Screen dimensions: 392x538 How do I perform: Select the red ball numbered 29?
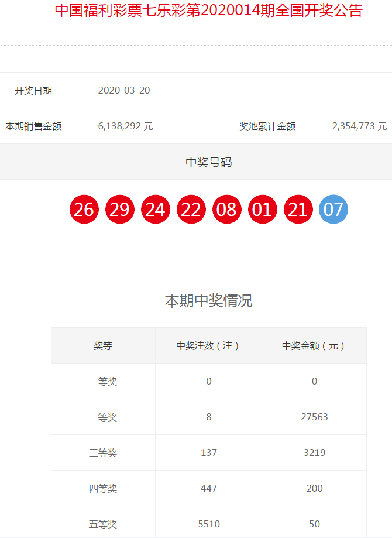pos(119,209)
